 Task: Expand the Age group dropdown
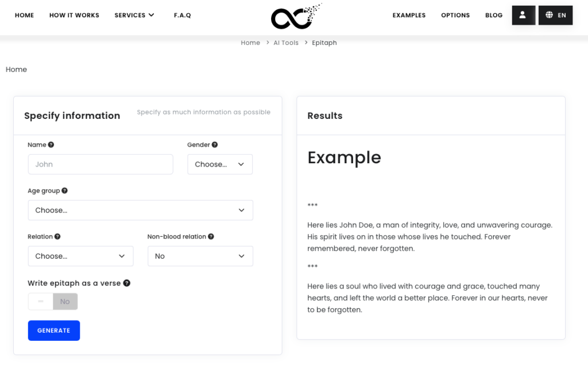click(140, 210)
